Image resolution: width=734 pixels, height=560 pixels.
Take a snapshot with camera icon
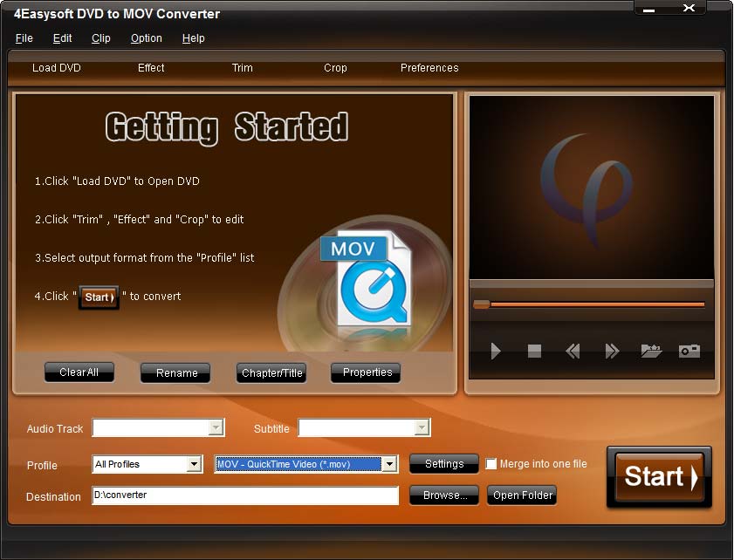(x=689, y=351)
